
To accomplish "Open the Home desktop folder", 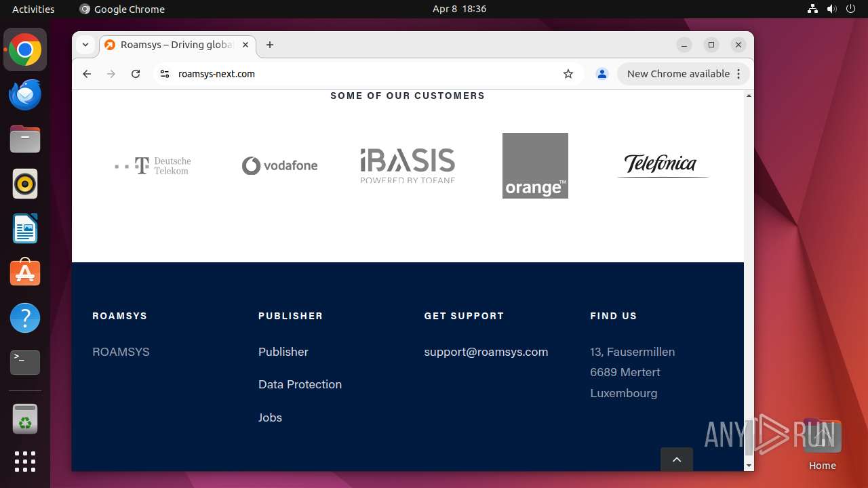I will point(822,445).
